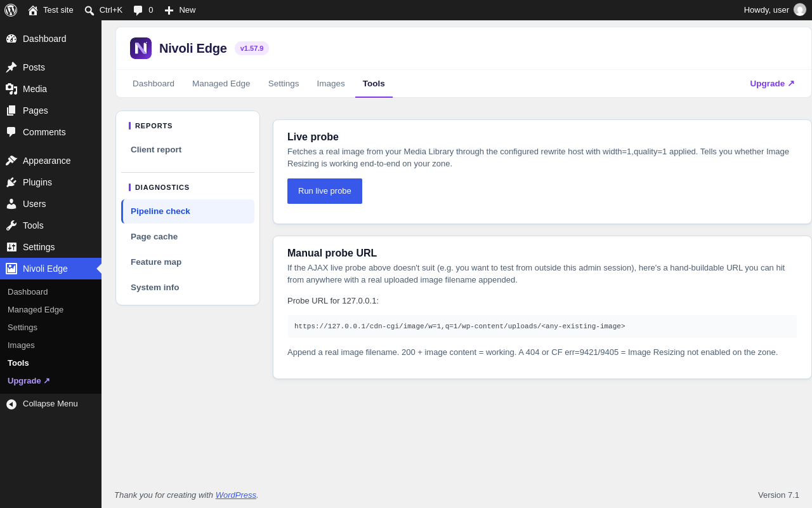The image size is (812, 508).
Task: Run the live probe
Action: pos(325,191)
